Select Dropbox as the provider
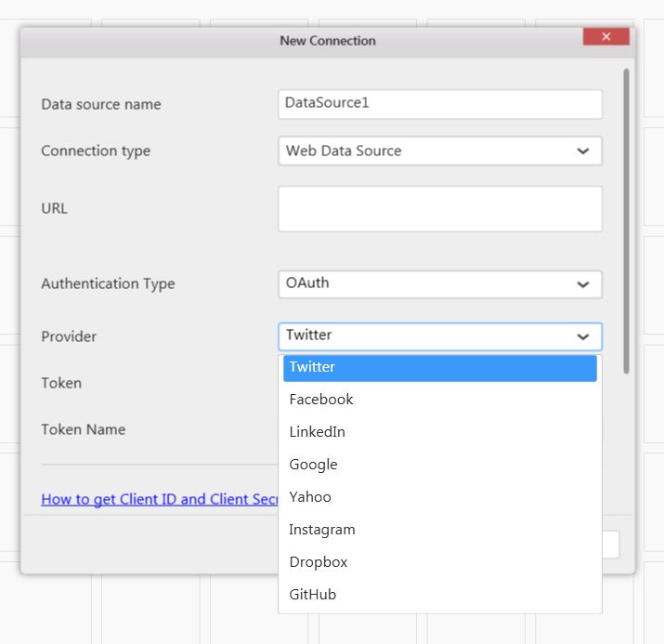The height and width of the screenshot is (644, 664). [440, 562]
